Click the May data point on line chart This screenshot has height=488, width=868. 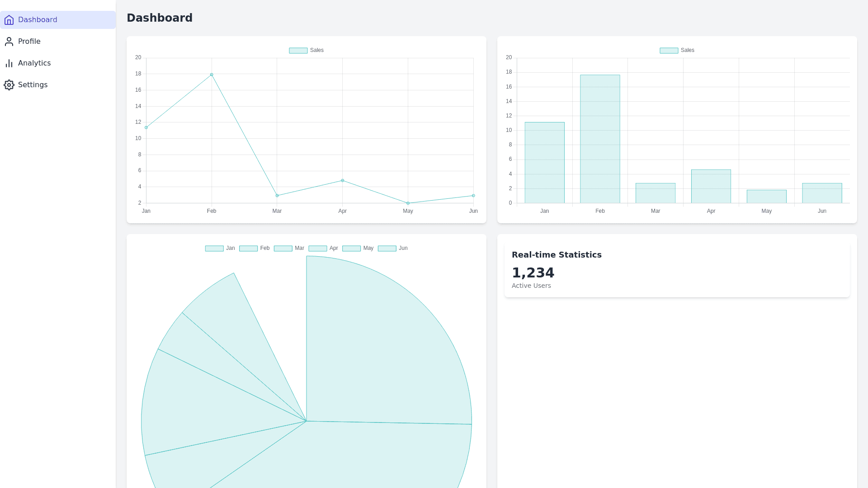(x=408, y=203)
